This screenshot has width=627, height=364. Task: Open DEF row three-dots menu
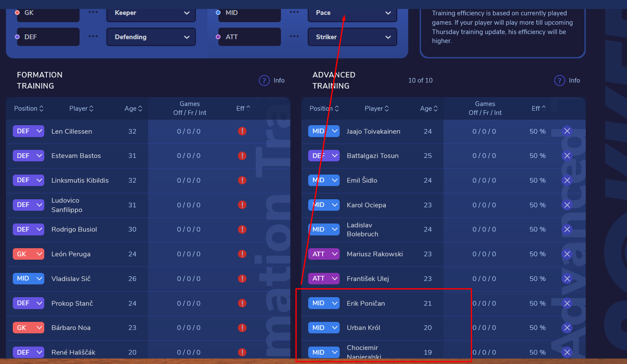(93, 37)
